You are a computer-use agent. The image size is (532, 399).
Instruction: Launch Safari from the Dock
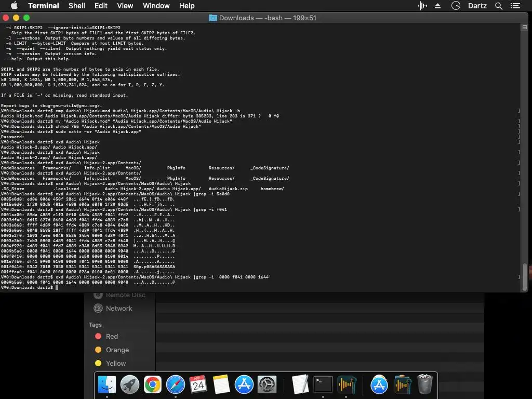[176, 384]
